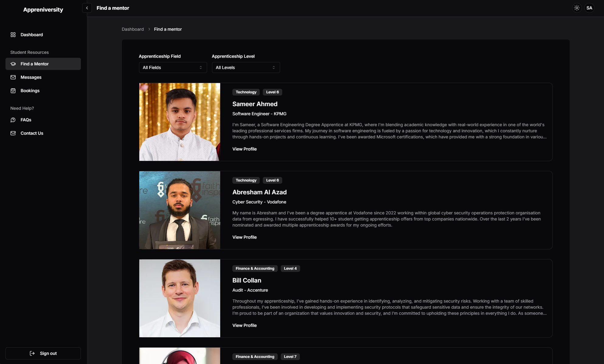Click Sameer Ahmed's bio paragraph

point(390,131)
